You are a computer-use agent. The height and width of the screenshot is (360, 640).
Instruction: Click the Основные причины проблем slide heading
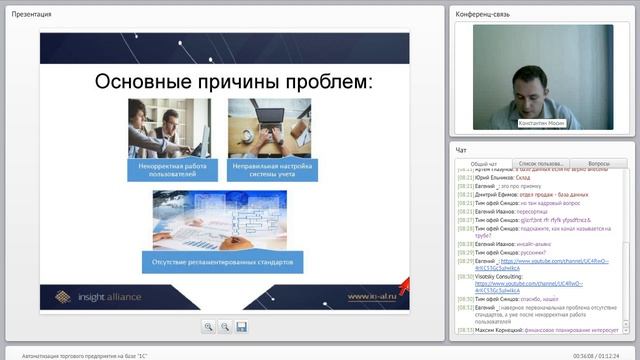[234, 81]
